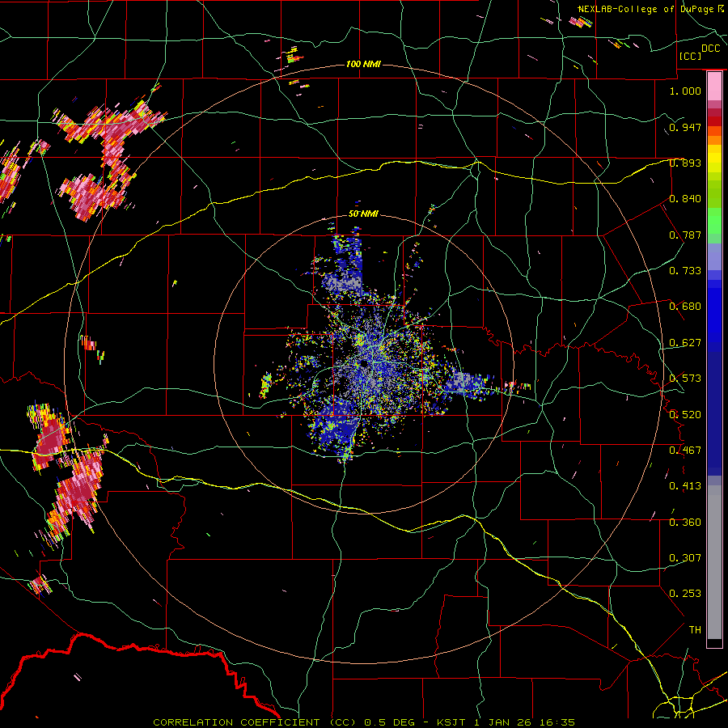
Task: Select the 0.573 scale value
Action: tap(685, 379)
